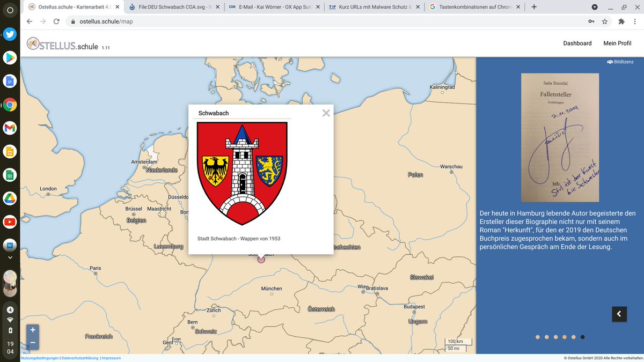Open Mein Profil

(617, 43)
